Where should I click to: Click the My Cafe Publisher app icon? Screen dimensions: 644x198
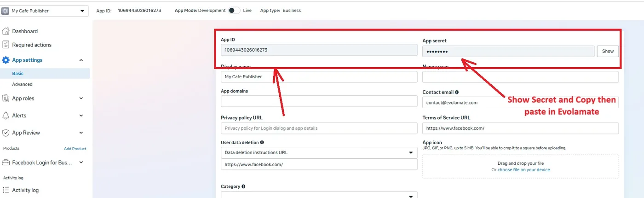(6, 11)
